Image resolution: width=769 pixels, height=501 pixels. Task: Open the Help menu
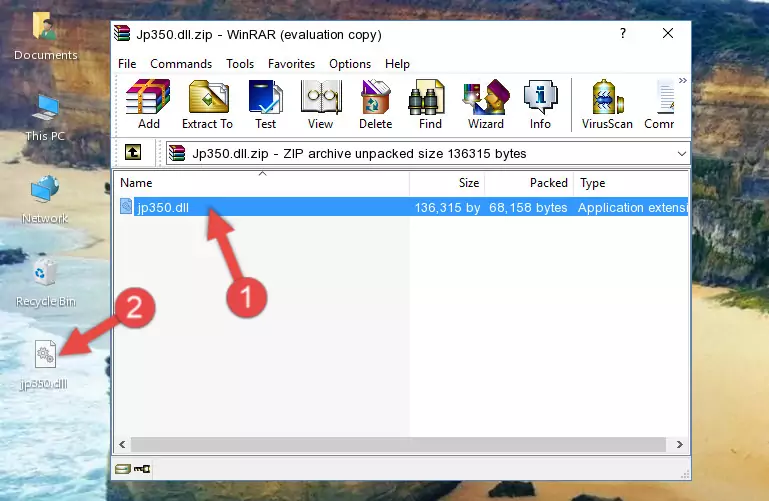(397, 64)
